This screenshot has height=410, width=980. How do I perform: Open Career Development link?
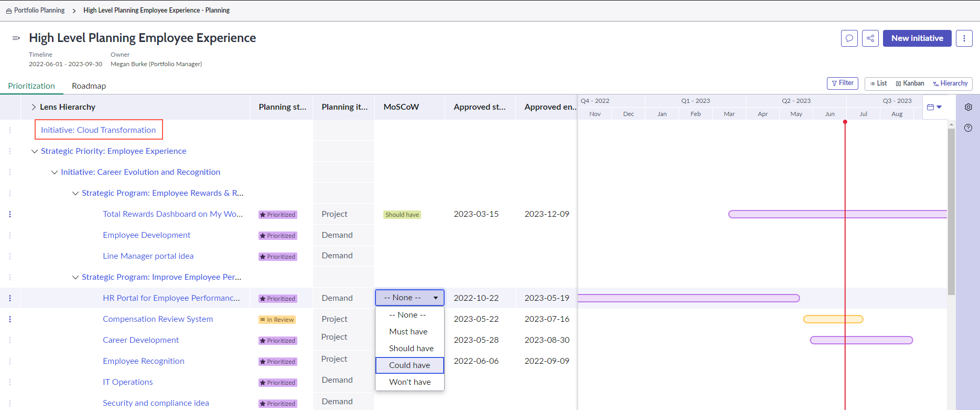pos(141,340)
